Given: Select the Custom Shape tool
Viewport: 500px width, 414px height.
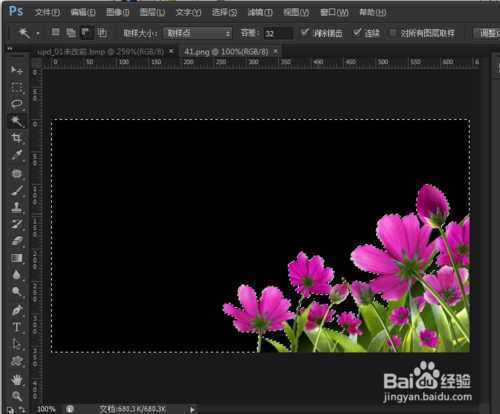Looking at the screenshot, I should [17, 361].
